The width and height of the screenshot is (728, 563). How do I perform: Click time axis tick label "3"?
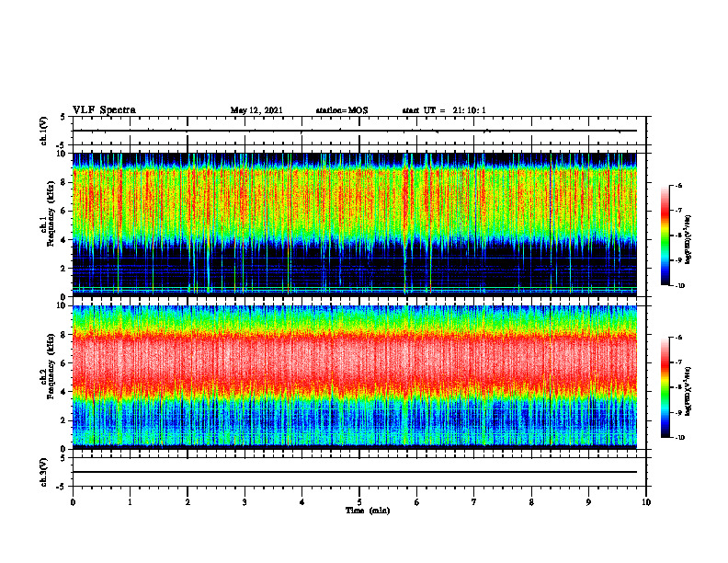click(245, 502)
